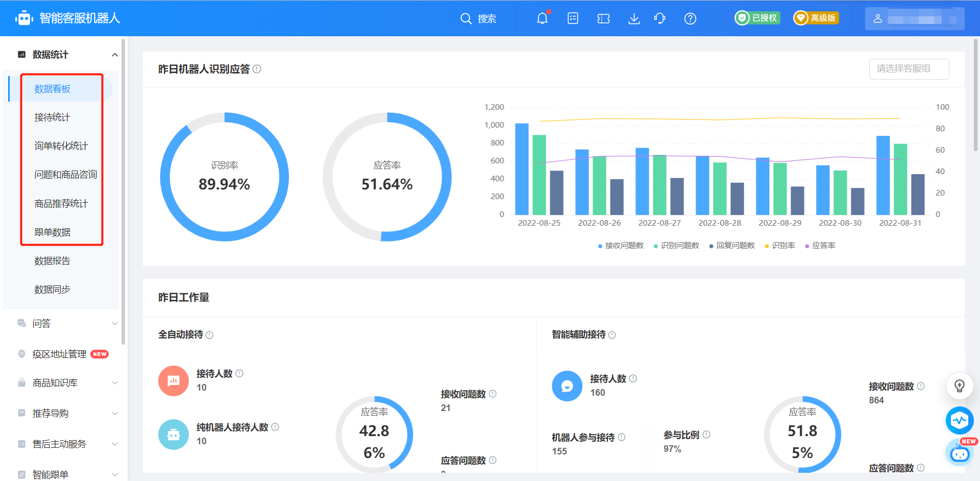
Task: Click the floating lightbulb tips button
Action: [x=960, y=386]
